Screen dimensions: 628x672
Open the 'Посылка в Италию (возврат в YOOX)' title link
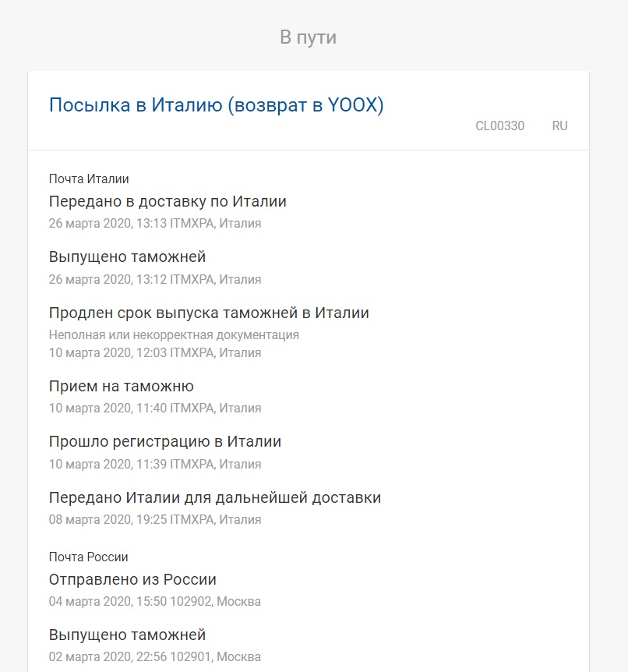point(216,105)
